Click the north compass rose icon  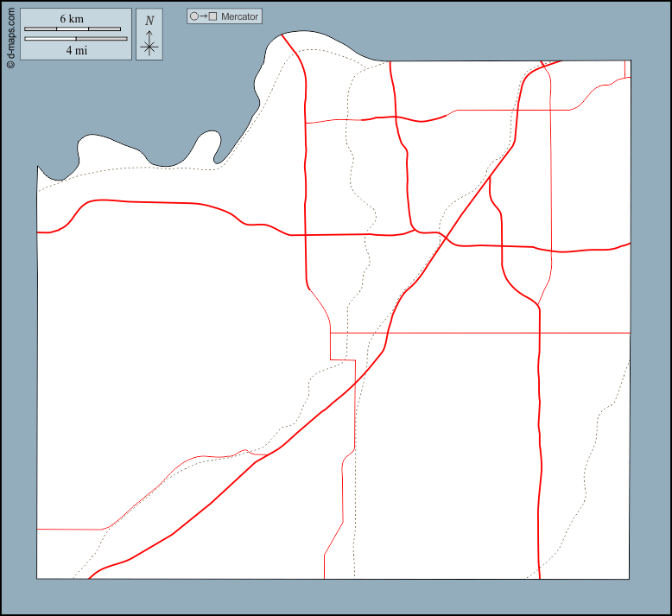(149, 43)
